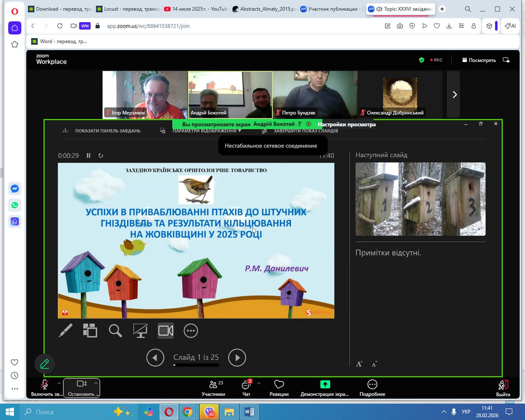The height and width of the screenshot is (420, 525).
Task: Click the Zoom annotate pencil button
Action: click(x=45, y=364)
